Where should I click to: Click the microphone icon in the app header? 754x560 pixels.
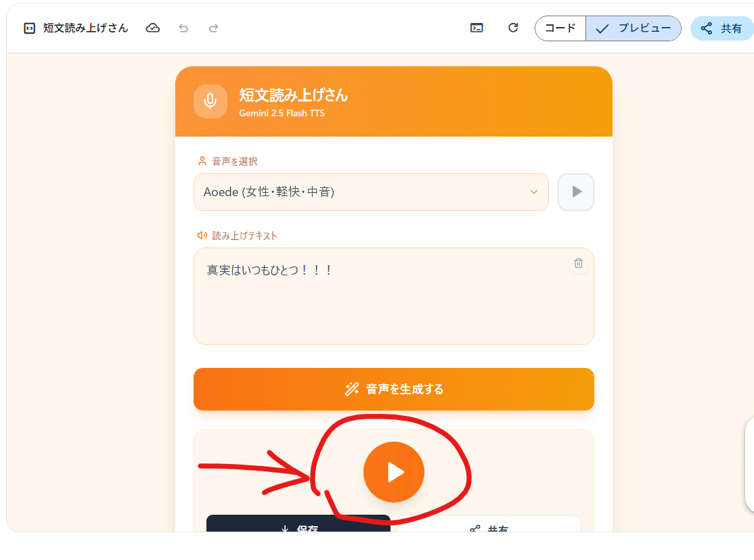pyautogui.click(x=210, y=101)
